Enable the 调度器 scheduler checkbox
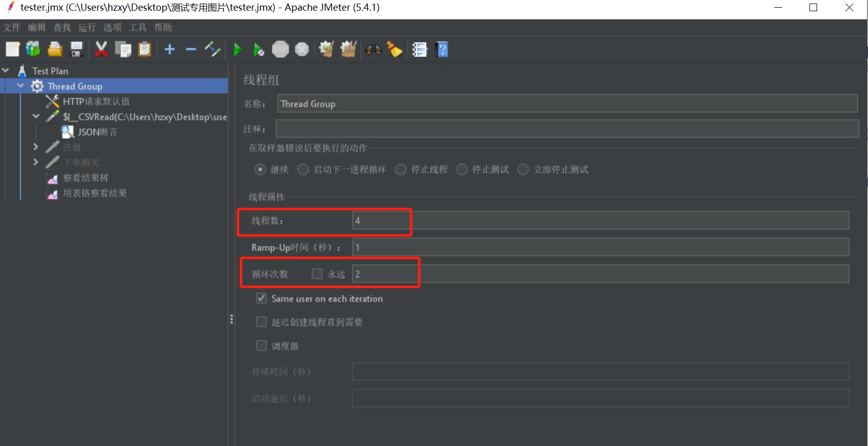The width and height of the screenshot is (868, 446). pos(261,346)
